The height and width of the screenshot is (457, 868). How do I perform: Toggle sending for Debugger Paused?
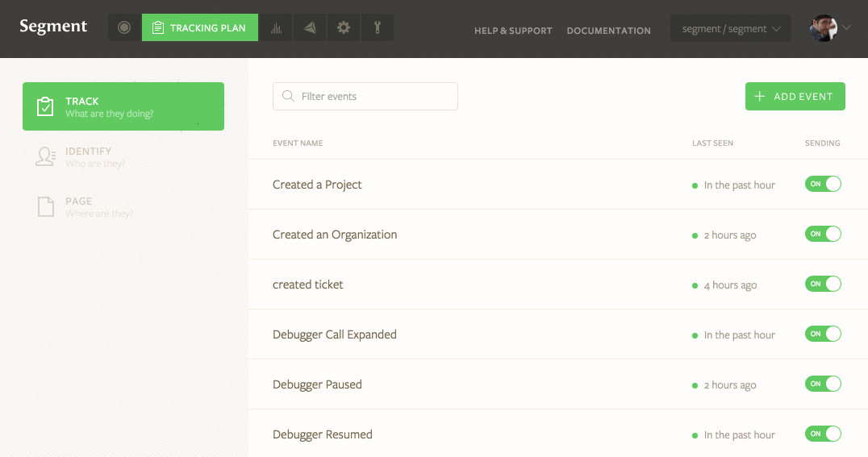click(823, 384)
